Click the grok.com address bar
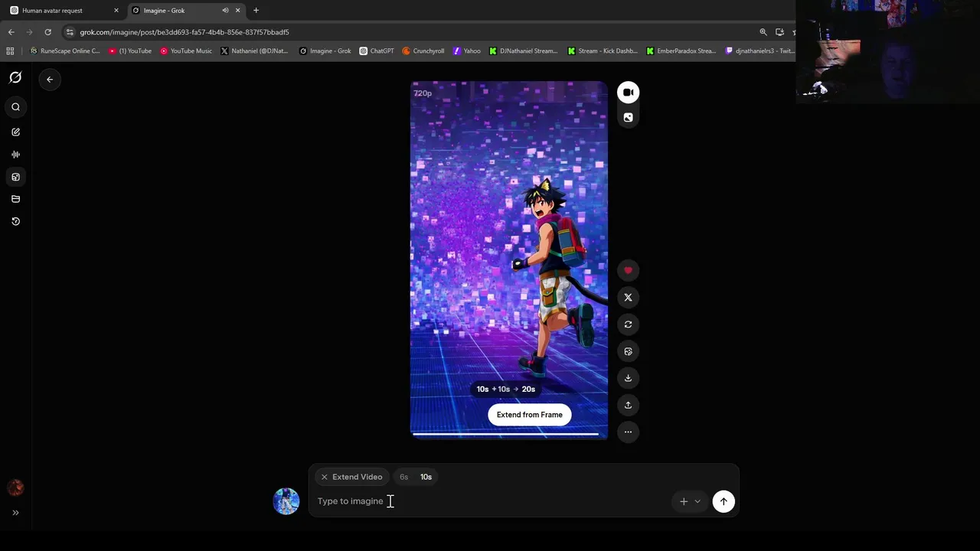Image resolution: width=980 pixels, height=551 pixels. (x=413, y=32)
